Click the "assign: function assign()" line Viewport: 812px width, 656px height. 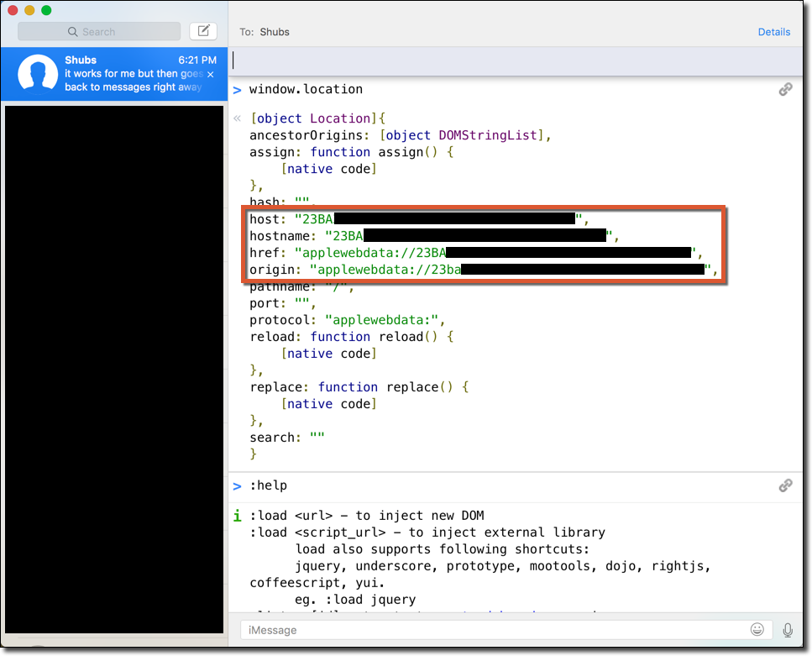point(352,152)
